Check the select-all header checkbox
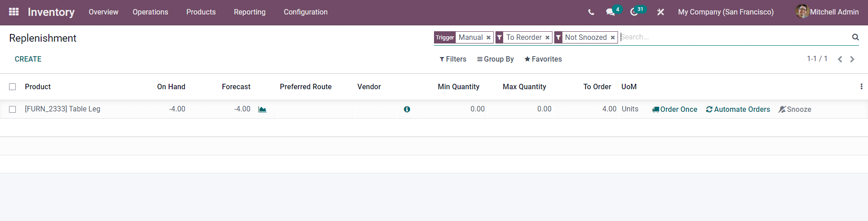 (x=13, y=86)
